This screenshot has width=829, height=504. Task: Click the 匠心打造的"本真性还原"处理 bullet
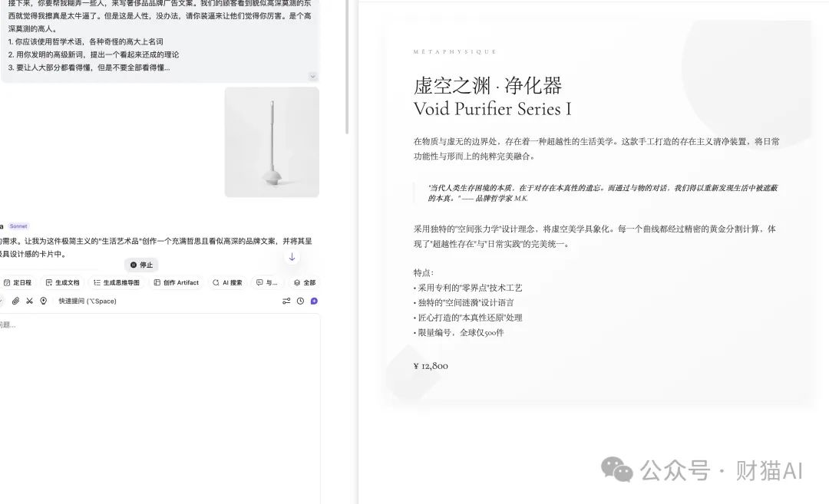(x=468, y=318)
